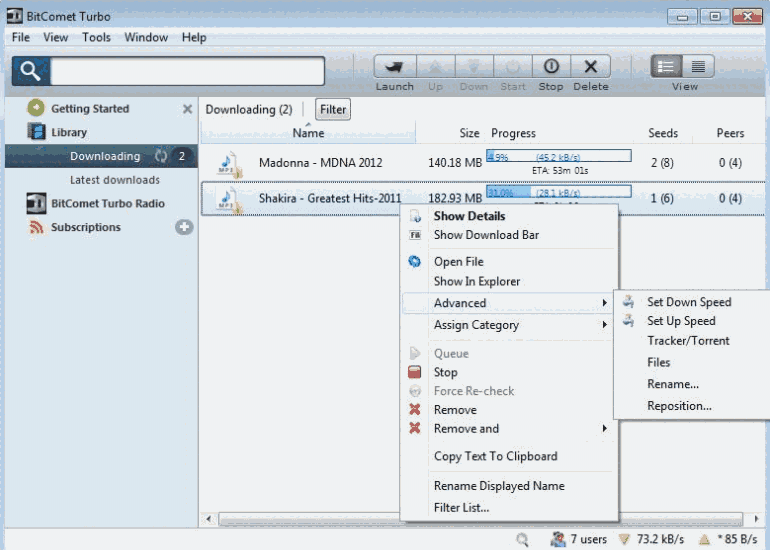Open the Tools menu
770x550 pixels.
coord(96,37)
